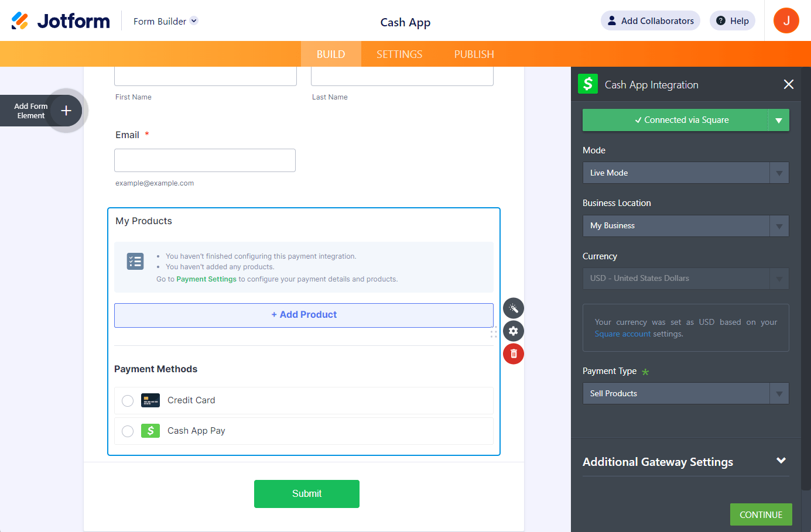
Task: Delete the My Products element with trash icon
Action: 514,353
